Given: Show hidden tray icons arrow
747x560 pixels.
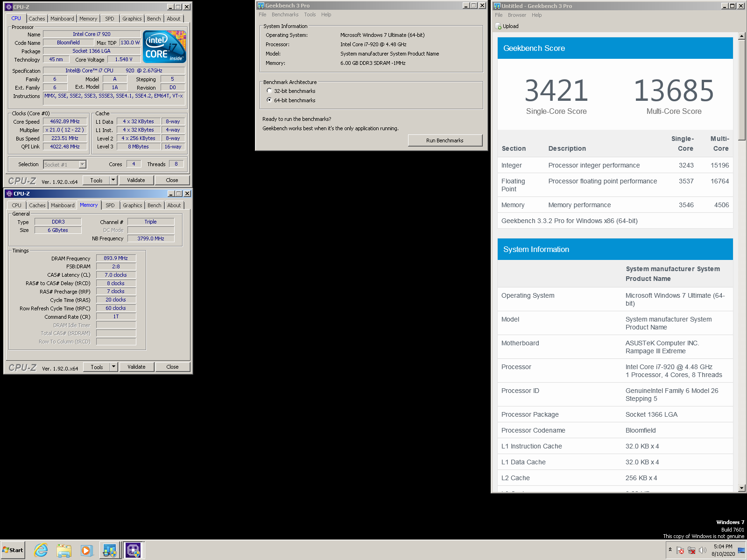Looking at the screenshot, I should (670, 550).
